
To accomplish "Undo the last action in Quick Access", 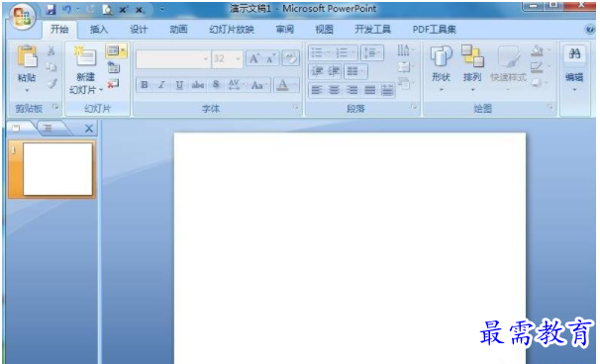I will pyautogui.click(x=66, y=10).
